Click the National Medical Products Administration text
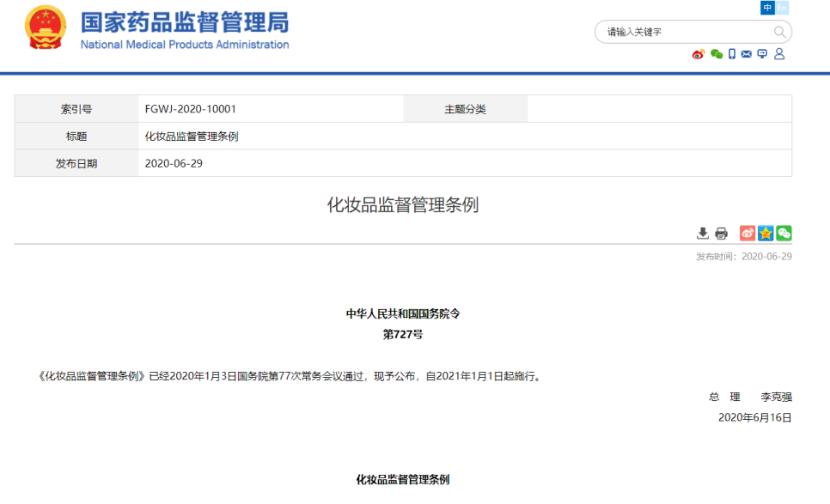Image resolution: width=830 pixels, height=504 pixels. pos(185,45)
